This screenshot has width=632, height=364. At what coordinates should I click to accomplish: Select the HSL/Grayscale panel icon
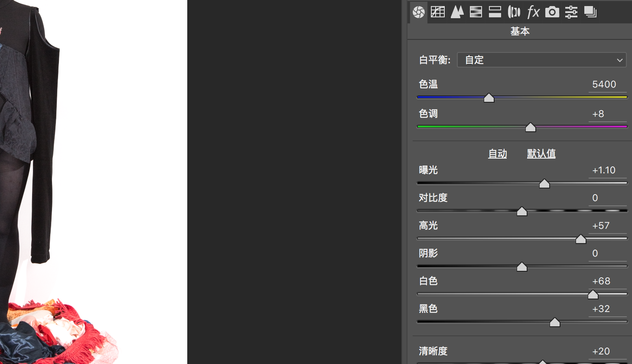click(x=476, y=12)
